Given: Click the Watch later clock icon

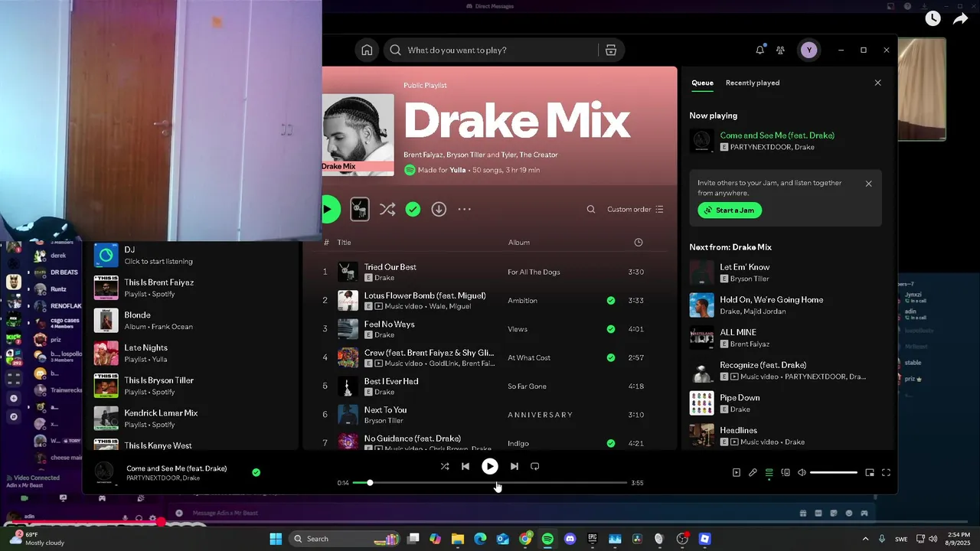Looking at the screenshot, I should pyautogui.click(x=933, y=18).
